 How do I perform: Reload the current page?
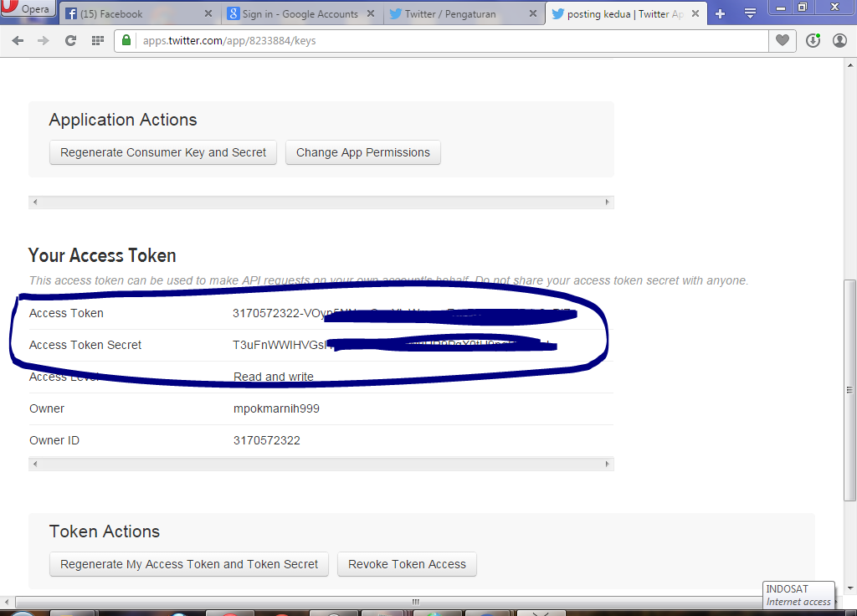[70, 40]
